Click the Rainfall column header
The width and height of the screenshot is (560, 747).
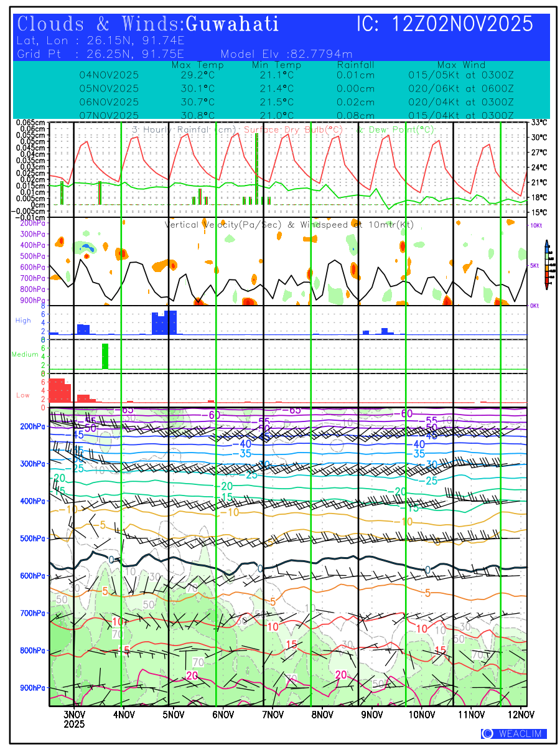(x=355, y=65)
